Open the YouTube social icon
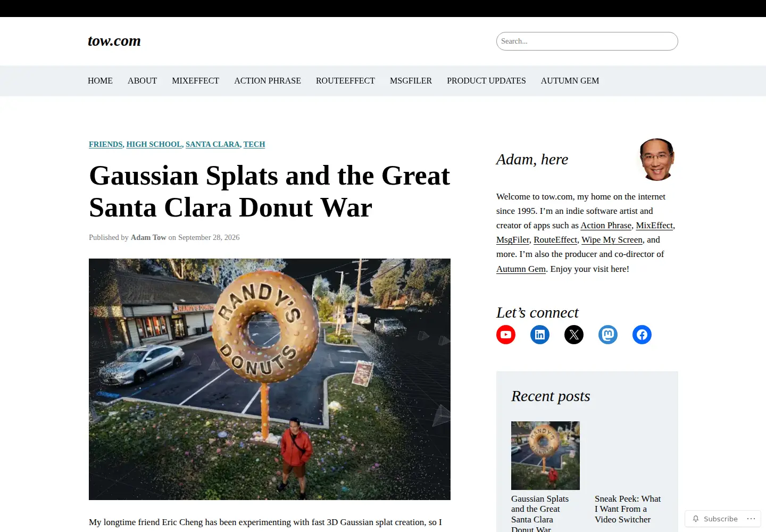This screenshot has width=766, height=532. [x=506, y=335]
